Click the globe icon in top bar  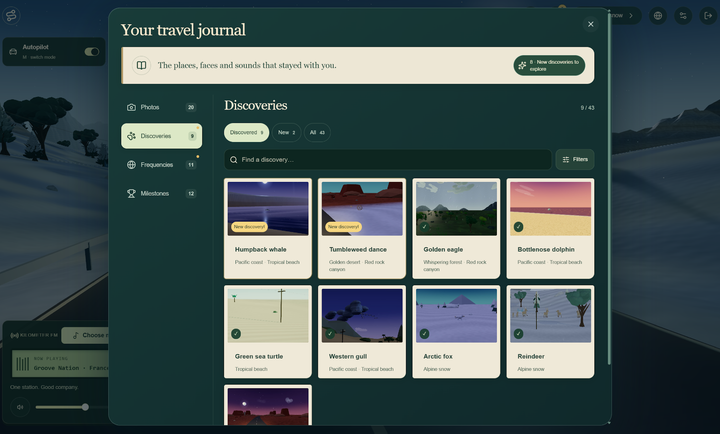click(x=658, y=16)
